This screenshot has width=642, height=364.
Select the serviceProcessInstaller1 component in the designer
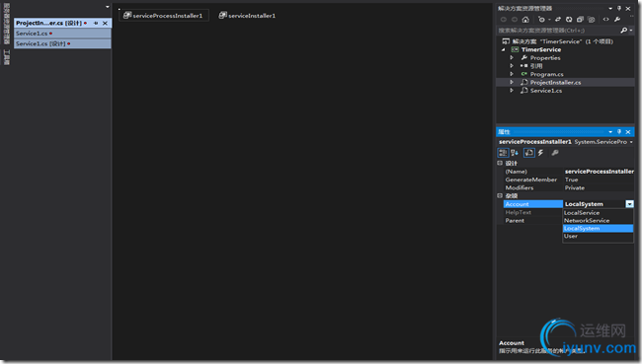(x=164, y=16)
